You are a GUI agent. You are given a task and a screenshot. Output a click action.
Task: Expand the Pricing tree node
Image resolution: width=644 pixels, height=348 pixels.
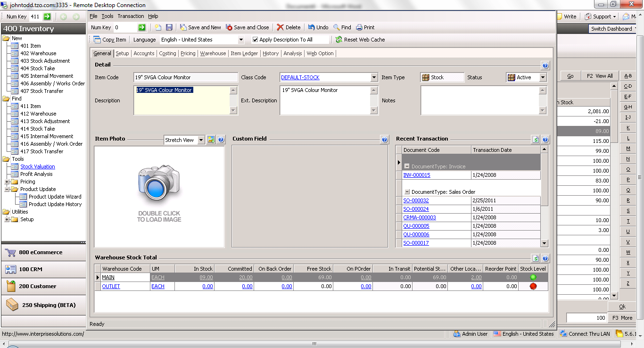point(7,182)
